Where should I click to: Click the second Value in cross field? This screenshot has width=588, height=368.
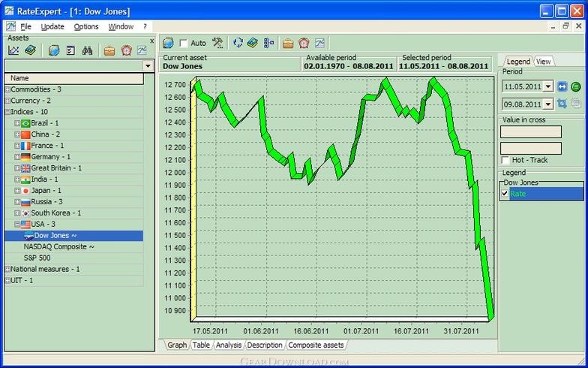point(531,149)
